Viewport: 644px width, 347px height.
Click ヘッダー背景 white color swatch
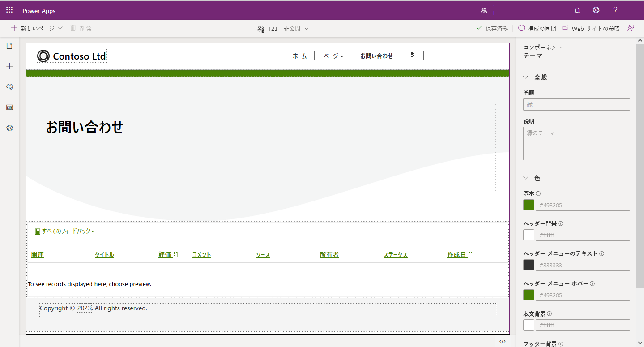pos(529,235)
